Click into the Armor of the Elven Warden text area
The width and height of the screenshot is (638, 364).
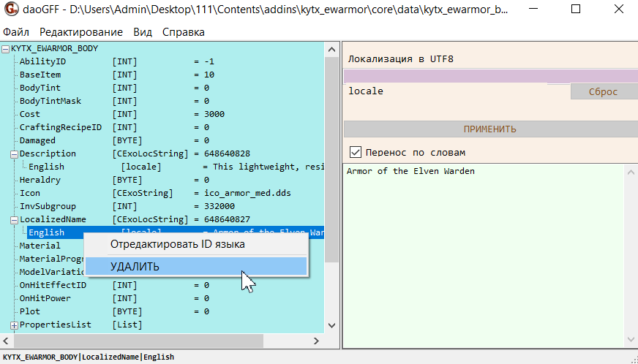tap(484, 255)
